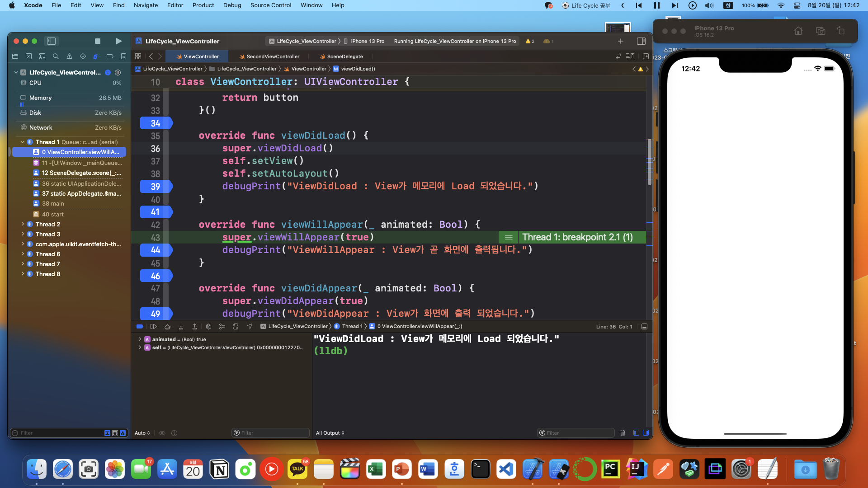Click the warnings count badge in toolbar

[530, 41]
